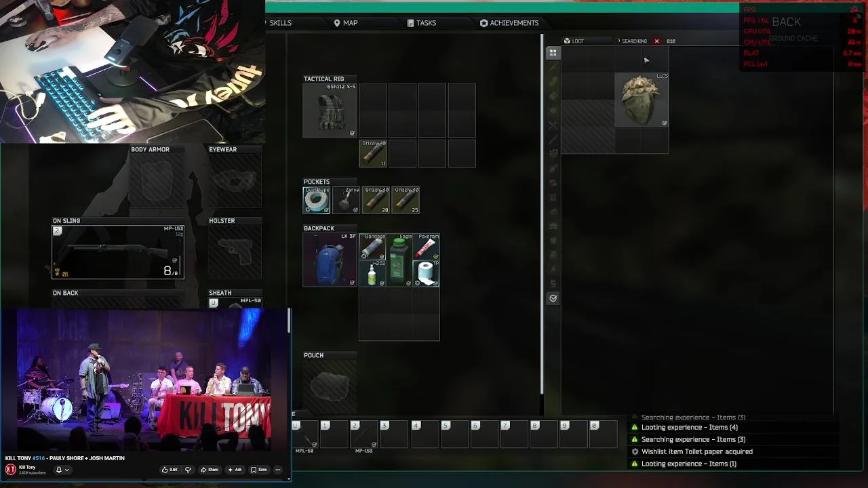
Task: Select the Poxeram tube in backpack
Action: click(x=426, y=247)
